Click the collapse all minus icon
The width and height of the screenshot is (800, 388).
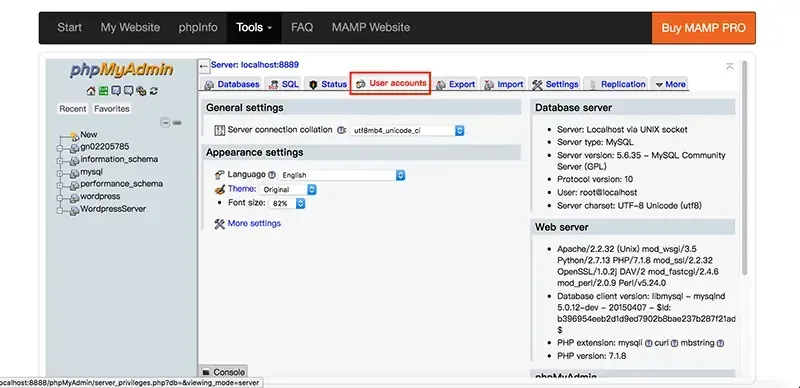pos(165,123)
